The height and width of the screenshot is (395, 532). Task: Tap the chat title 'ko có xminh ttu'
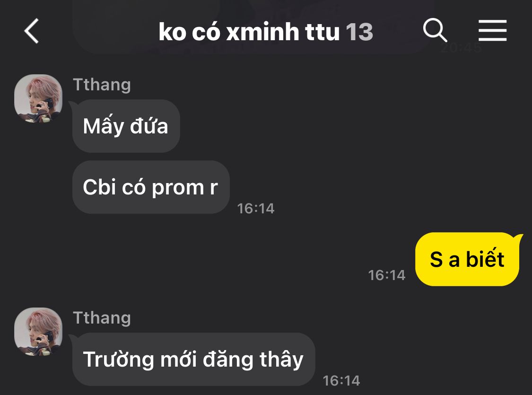(x=249, y=32)
